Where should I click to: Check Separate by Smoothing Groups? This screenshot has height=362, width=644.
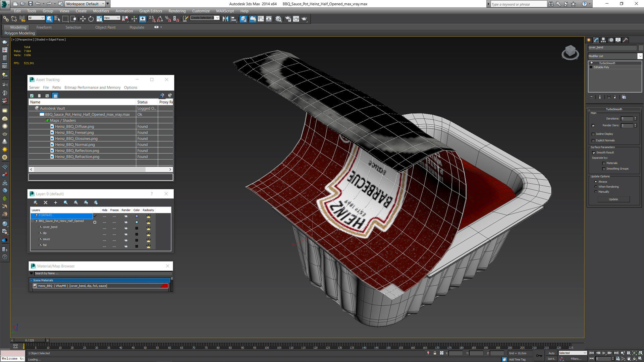604,169
